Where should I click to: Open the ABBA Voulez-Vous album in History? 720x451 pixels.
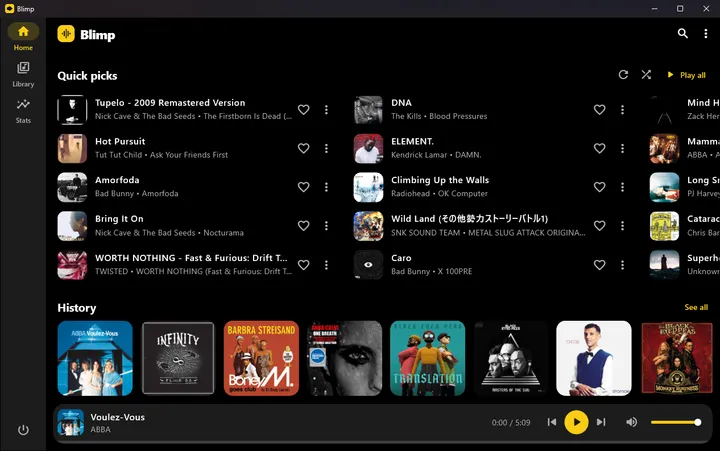95,358
